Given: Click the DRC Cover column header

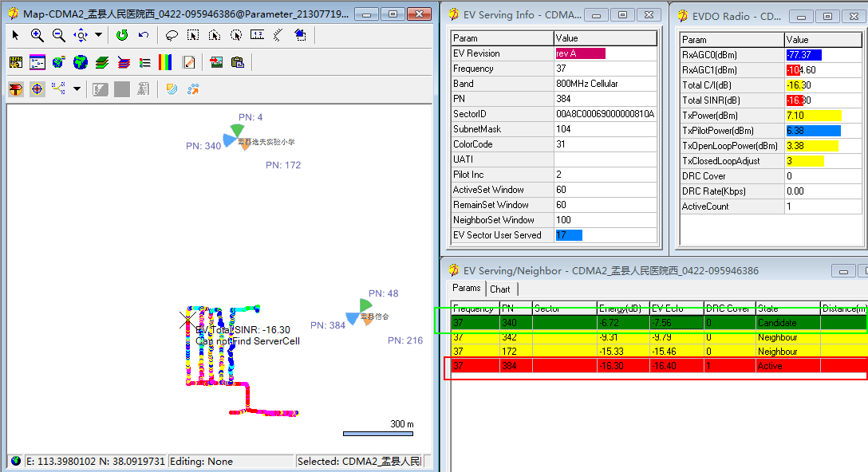Looking at the screenshot, I should (730, 309).
